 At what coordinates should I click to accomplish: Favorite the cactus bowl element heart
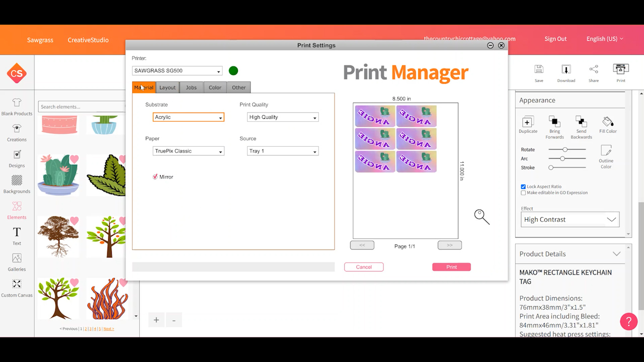[x=74, y=159]
